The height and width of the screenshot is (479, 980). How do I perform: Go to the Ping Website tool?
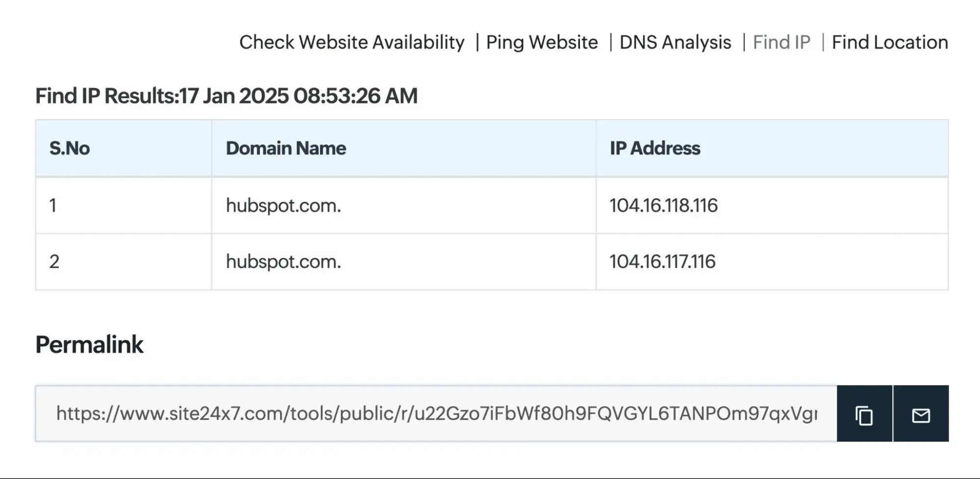pos(542,43)
